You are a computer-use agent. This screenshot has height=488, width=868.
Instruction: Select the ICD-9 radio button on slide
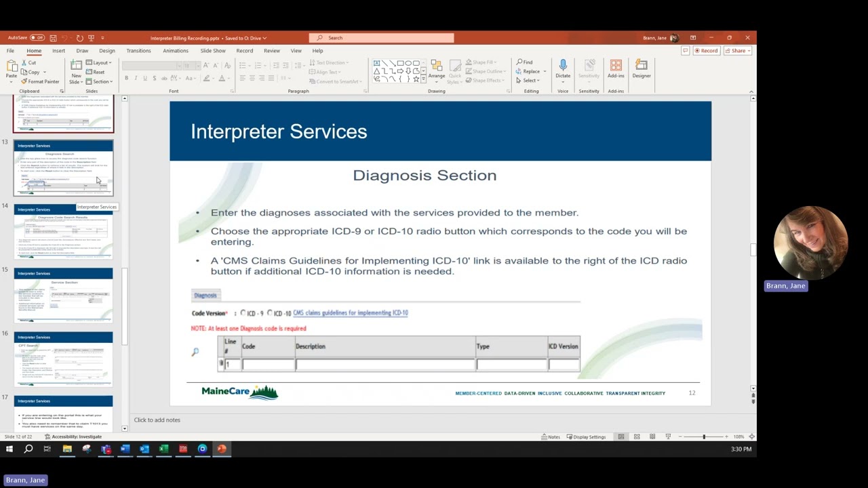click(x=243, y=313)
